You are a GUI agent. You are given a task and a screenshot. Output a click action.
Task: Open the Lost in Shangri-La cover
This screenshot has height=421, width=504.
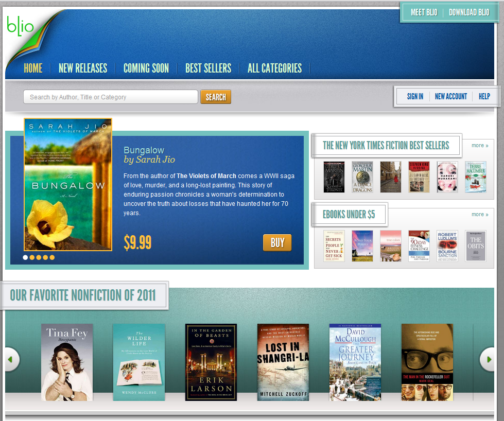283,362
